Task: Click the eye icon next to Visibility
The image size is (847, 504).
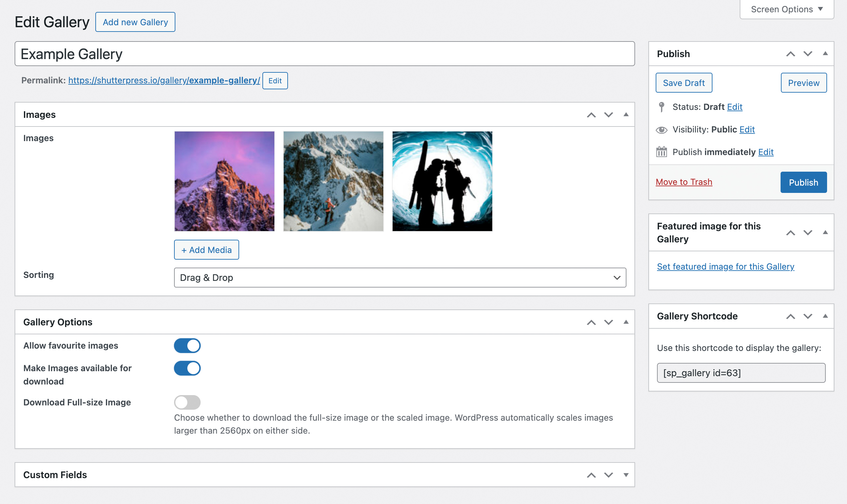Action: click(x=662, y=129)
